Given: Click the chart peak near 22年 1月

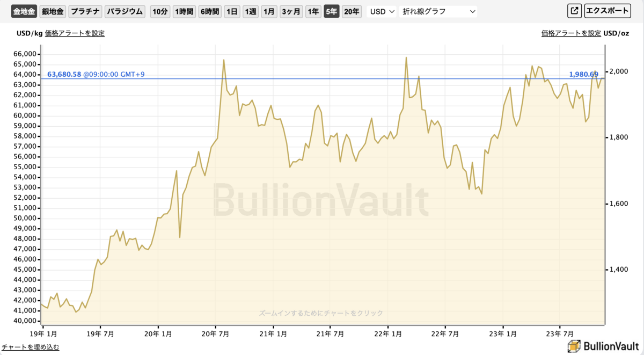Looking at the screenshot, I should click(406, 57).
